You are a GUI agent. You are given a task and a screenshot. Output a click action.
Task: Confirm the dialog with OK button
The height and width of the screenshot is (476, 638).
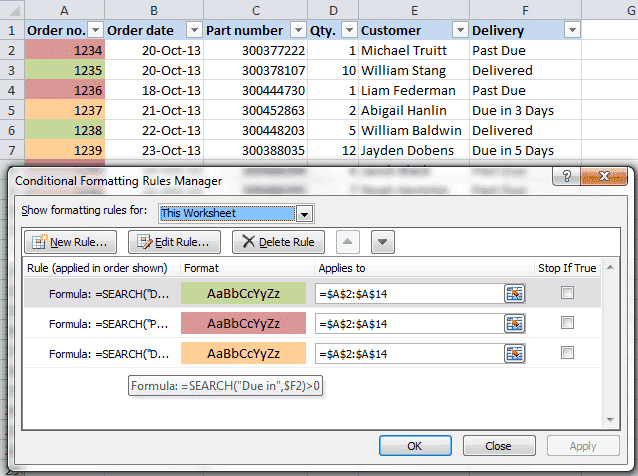click(414, 446)
